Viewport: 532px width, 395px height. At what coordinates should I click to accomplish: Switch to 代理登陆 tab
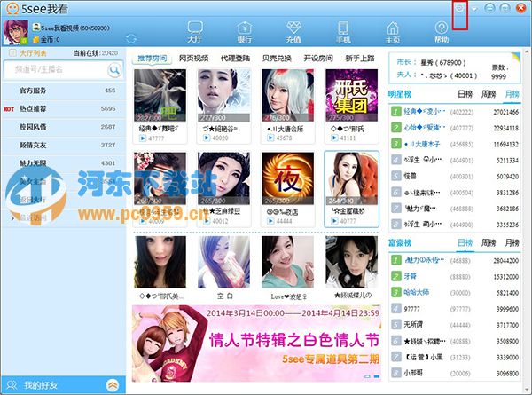(x=235, y=59)
